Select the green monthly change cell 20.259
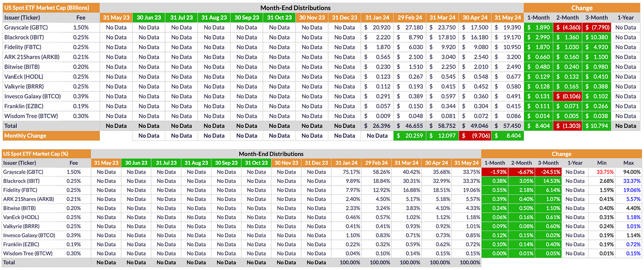 (x=410, y=136)
